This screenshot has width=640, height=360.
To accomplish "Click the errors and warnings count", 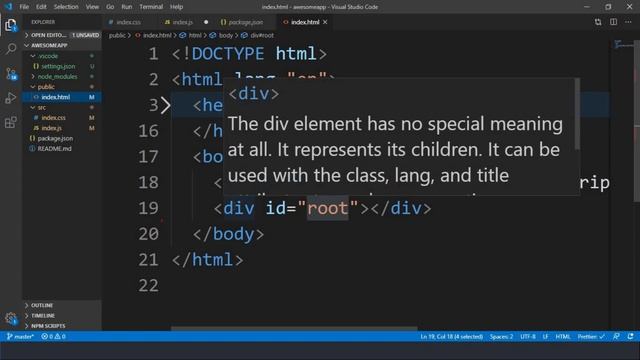I will (x=53, y=337).
